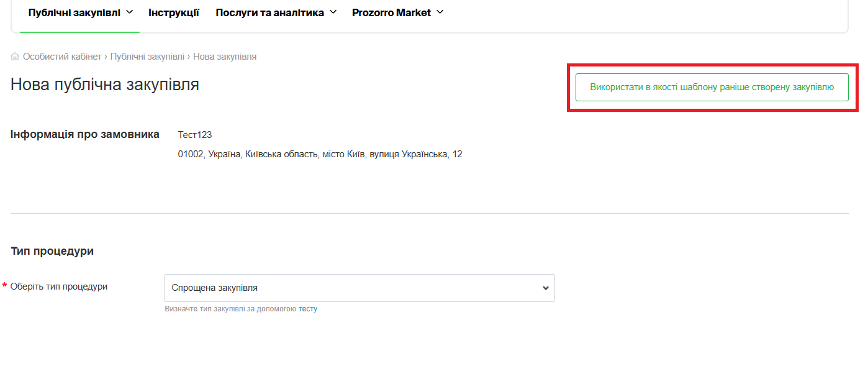Click the Prozorro Market menu label
This screenshot has height=371, width=868.
(x=391, y=12)
